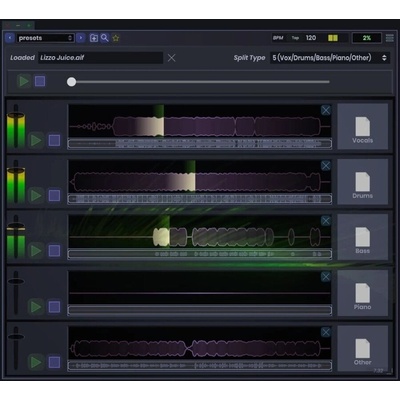The image size is (400, 400).
Task: Play the Vocals stem
Action: click(36, 140)
